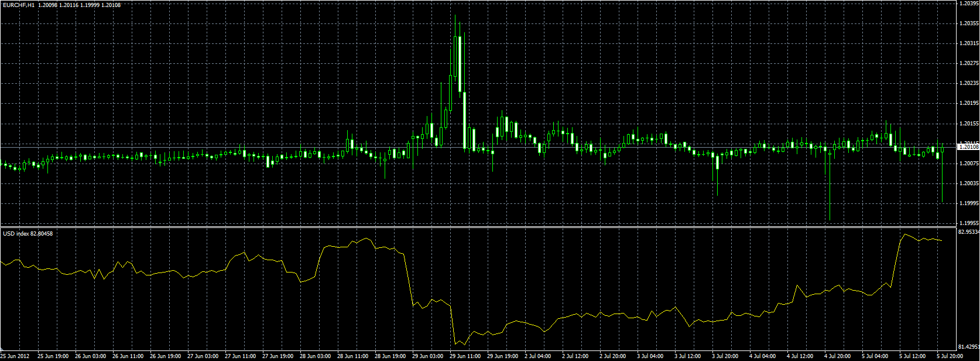
Task: Click the '28 Jun 03:00' time axis label
Action: 316,356
